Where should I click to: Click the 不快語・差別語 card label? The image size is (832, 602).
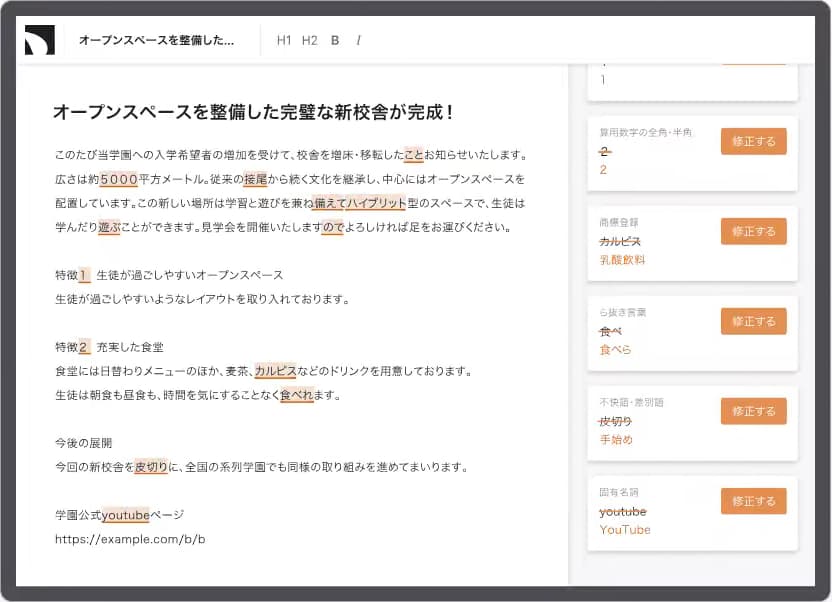click(x=631, y=403)
